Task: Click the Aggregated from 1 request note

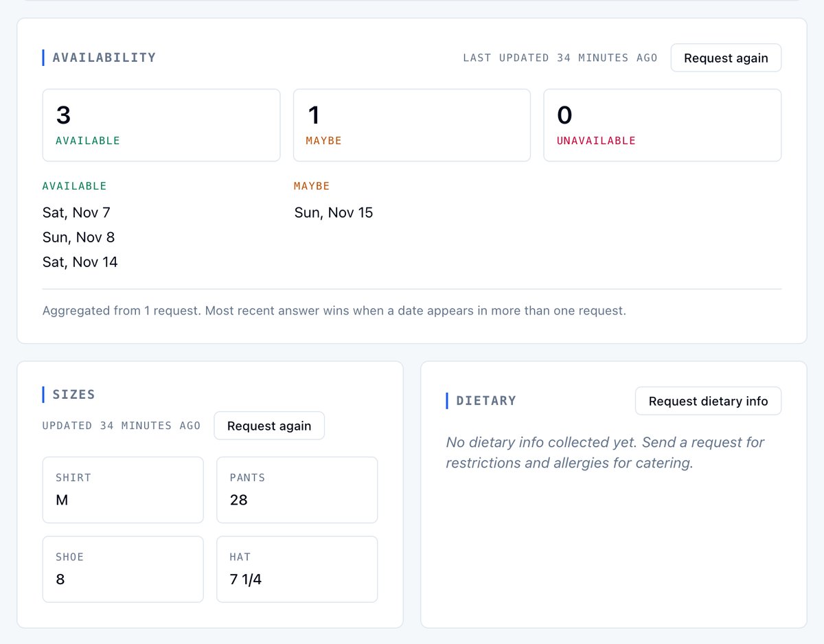Action: click(x=334, y=310)
